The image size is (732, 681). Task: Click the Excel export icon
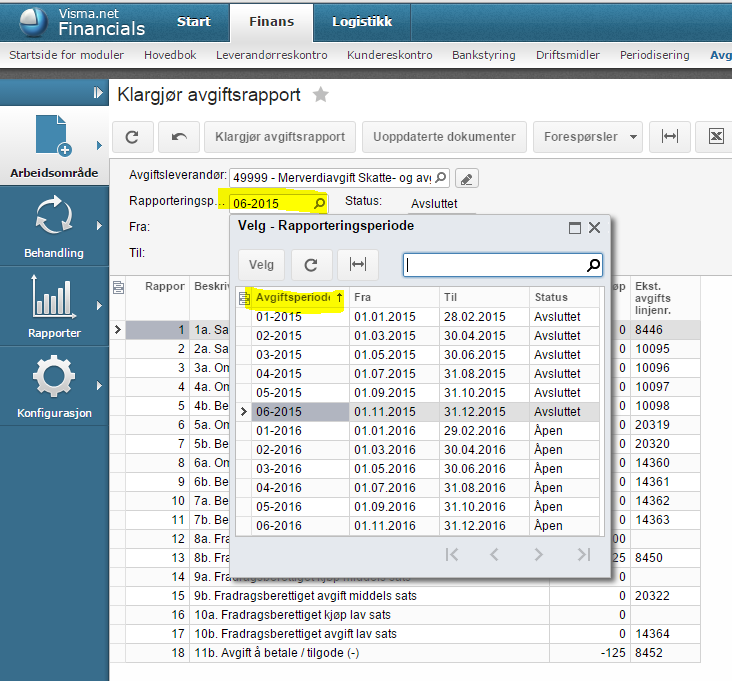pos(716,137)
